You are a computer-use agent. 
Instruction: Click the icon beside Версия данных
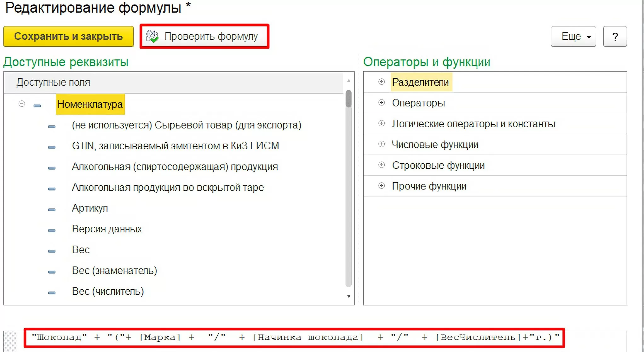tap(52, 230)
